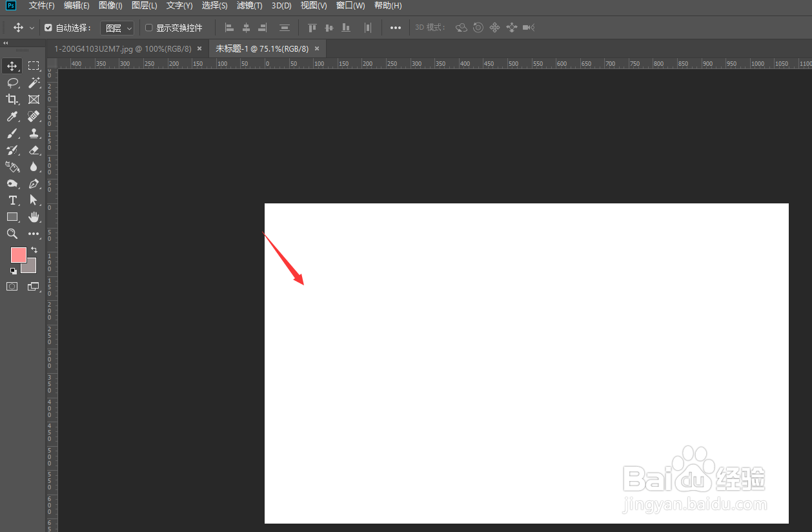Open the 图层 auto-select dropdown
This screenshot has height=532, width=812.
click(117, 28)
